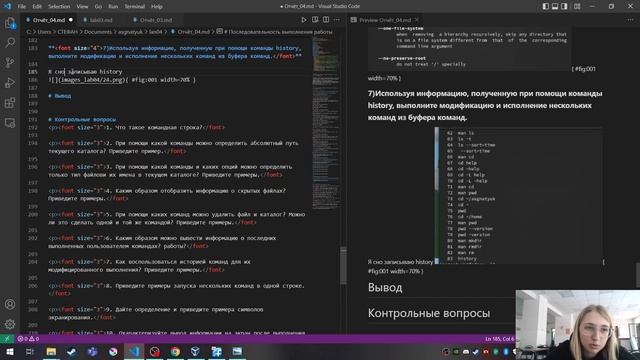Open File Explorer from the taskbar
Screen dimensions: 640x360
[x=51, y=351]
